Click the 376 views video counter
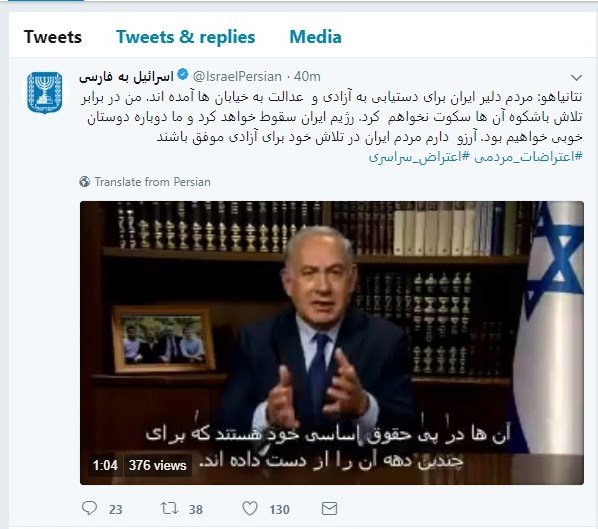Screen dimensions: 598x529 coord(158,465)
